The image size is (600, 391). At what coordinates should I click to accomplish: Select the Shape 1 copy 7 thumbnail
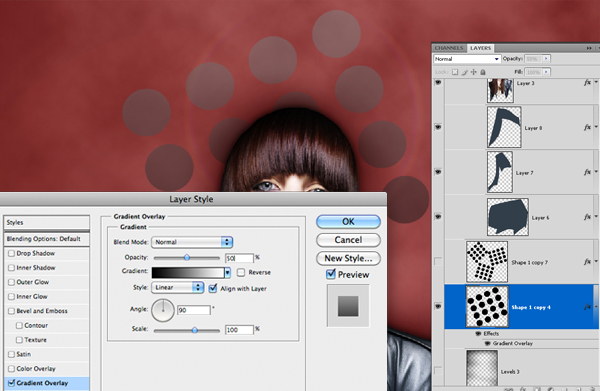click(487, 262)
